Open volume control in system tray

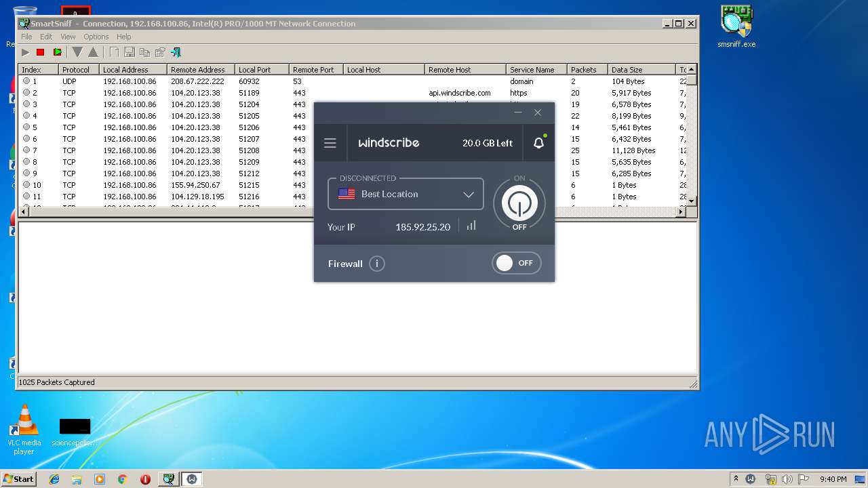788,479
